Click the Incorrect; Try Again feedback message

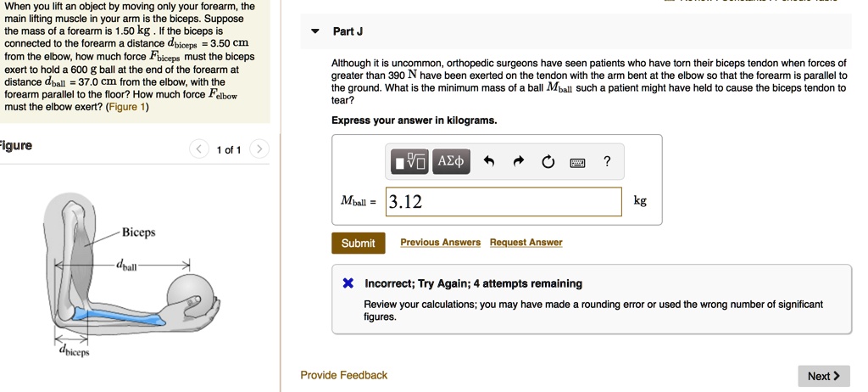tap(473, 283)
